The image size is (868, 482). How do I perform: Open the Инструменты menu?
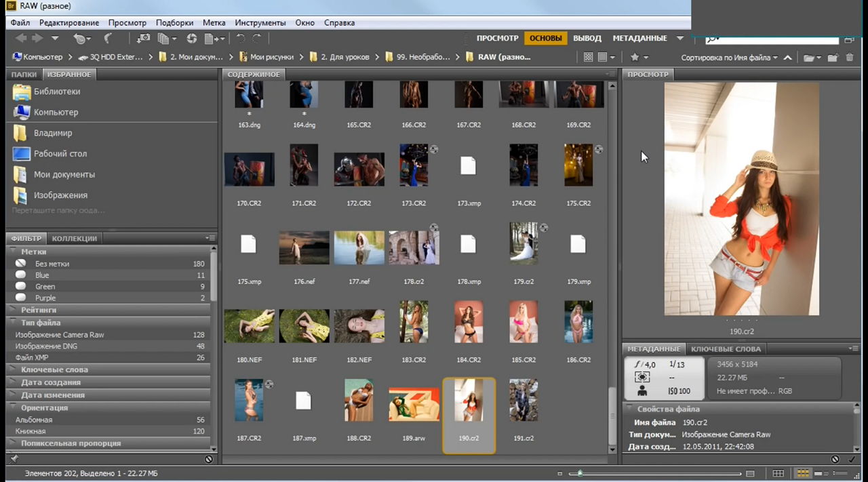[x=260, y=22]
